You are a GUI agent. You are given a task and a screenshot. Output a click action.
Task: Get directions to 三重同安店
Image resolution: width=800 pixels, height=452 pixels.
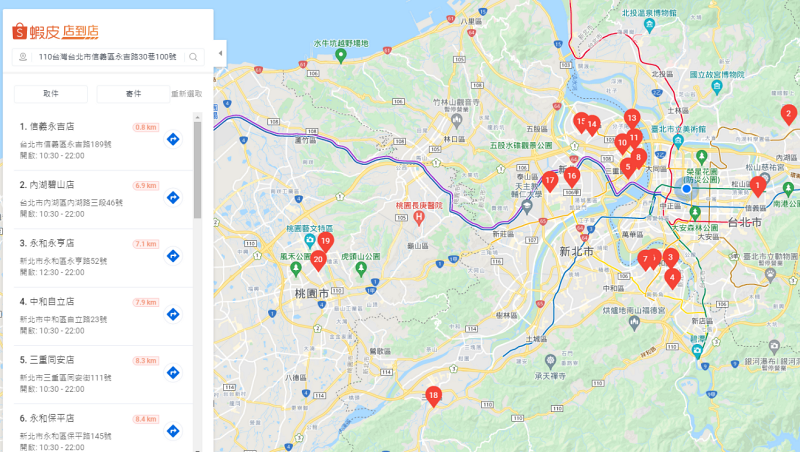173,372
